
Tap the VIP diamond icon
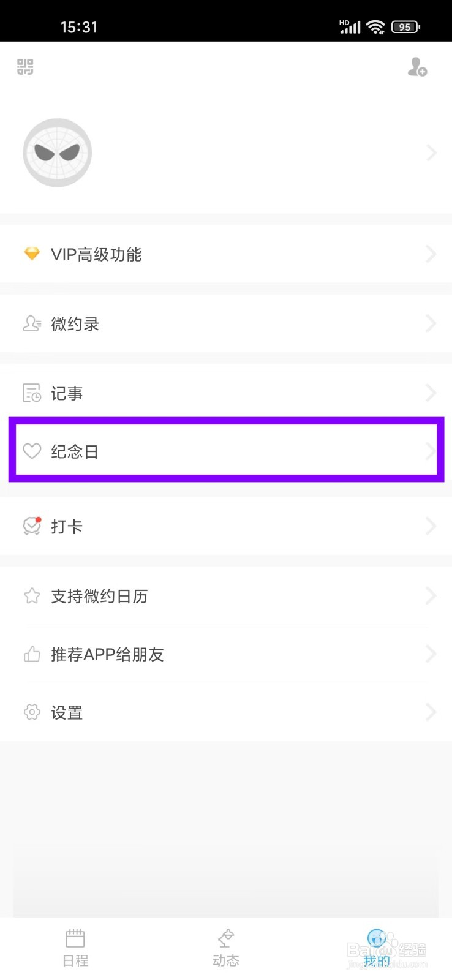coord(32,254)
